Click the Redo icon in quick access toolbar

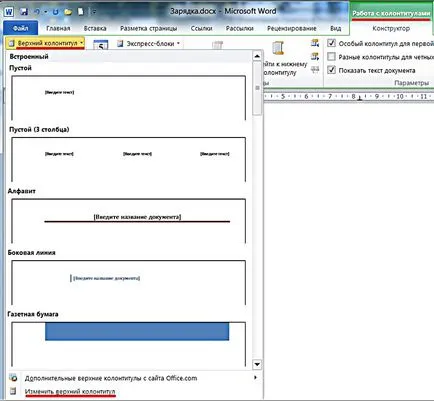(56, 12)
